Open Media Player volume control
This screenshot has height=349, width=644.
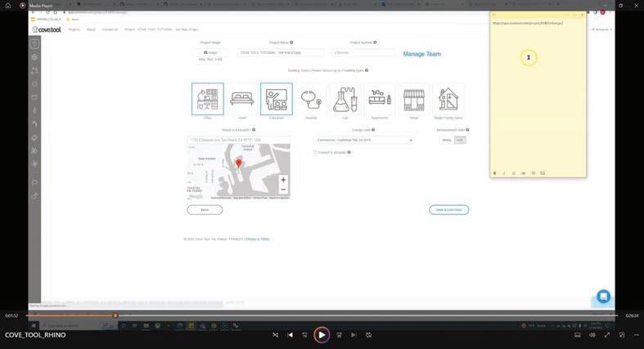tap(592, 335)
